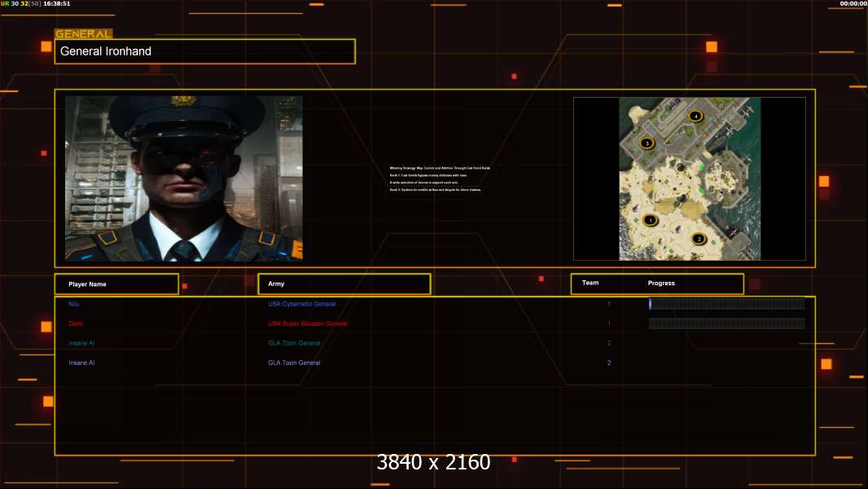Click the USA Cybernetic General loading progress bar

click(727, 303)
